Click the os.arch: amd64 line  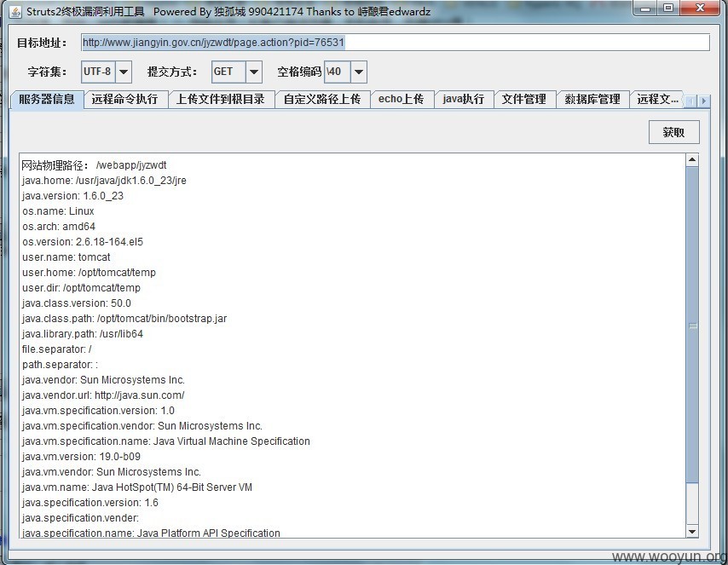(59, 227)
